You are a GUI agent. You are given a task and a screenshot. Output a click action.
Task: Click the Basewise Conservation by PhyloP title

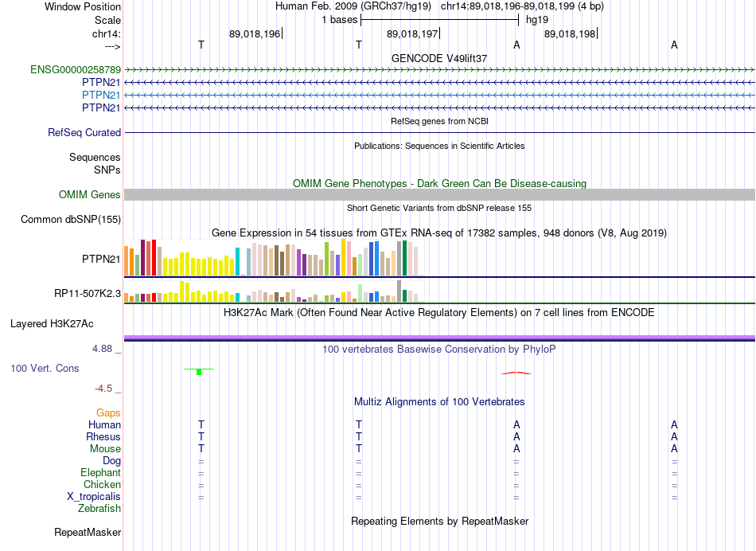(439, 349)
